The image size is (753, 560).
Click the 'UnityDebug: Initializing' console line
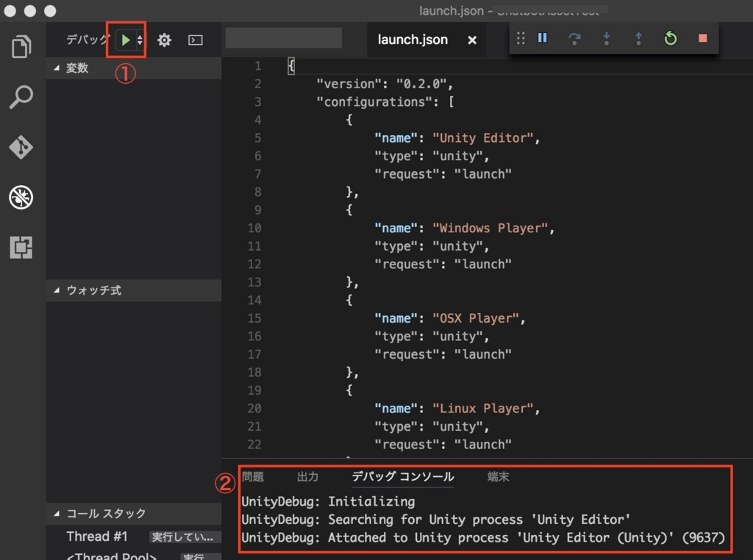point(328,502)
